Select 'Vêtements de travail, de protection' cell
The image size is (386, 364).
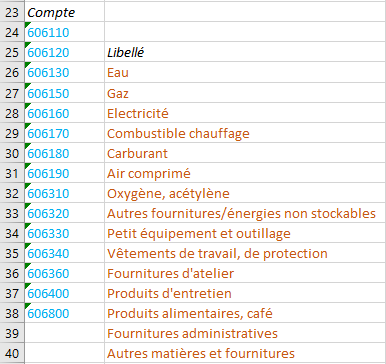245,253
